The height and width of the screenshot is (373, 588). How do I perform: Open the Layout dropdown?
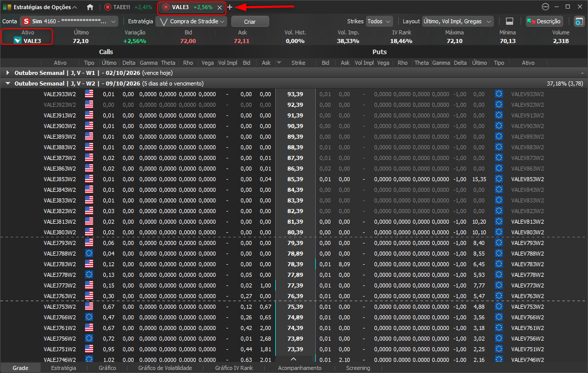(457, 21)
